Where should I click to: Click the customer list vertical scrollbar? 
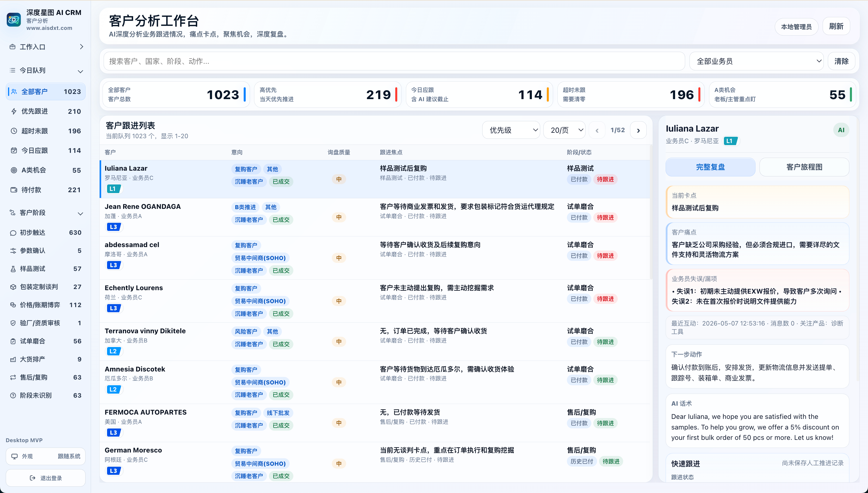[651, 212]
